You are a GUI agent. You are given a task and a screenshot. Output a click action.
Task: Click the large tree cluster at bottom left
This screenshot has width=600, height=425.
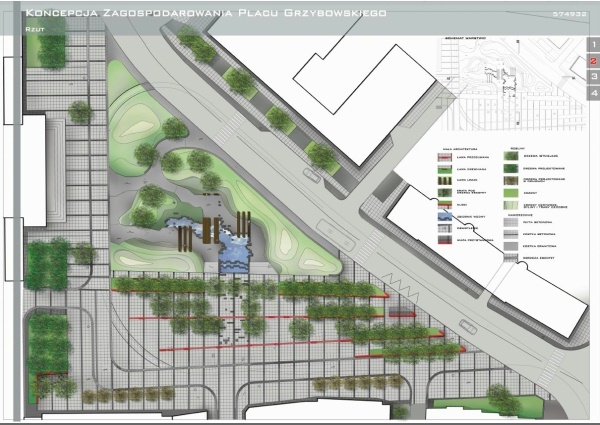pos(47,347)
